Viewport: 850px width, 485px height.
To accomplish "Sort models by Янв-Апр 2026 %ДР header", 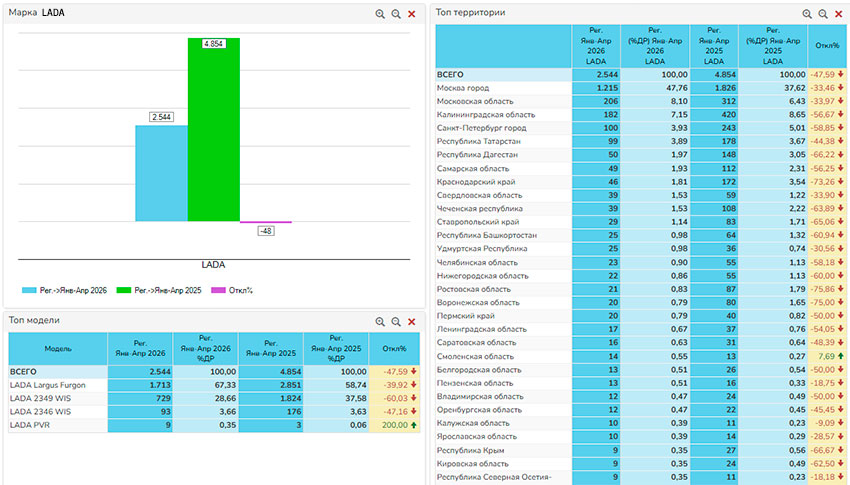I will coord(205,348).
